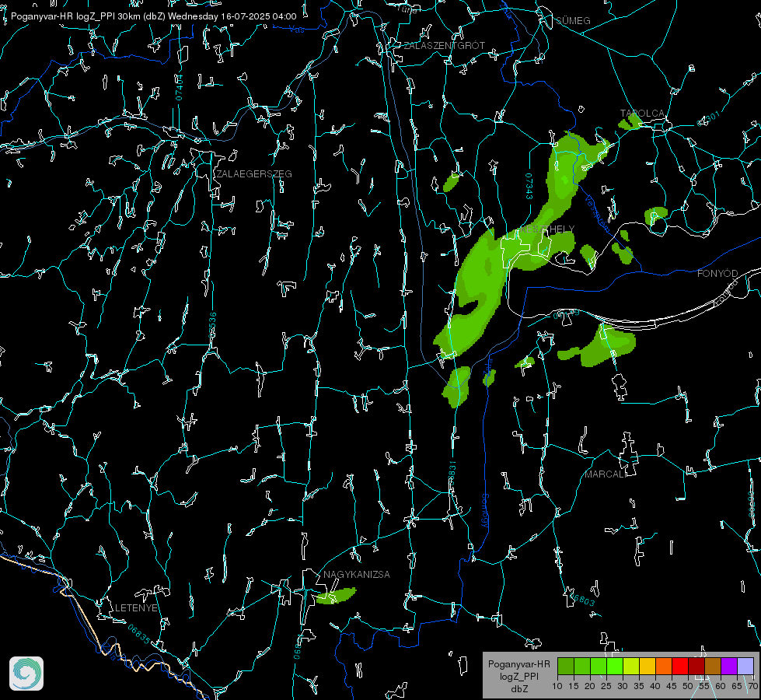Click the radar echo over Nagykanizsa
The image size is (761, 700).
[337, 596]
